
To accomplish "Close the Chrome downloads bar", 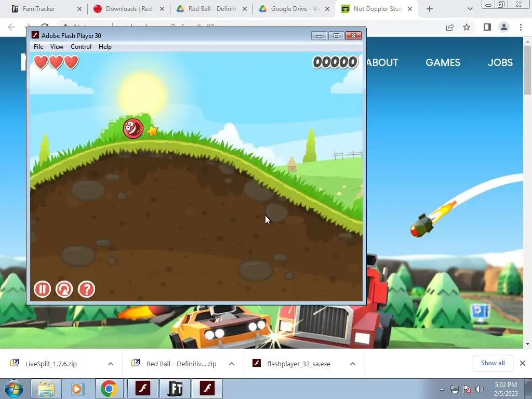I will (523, 363).
